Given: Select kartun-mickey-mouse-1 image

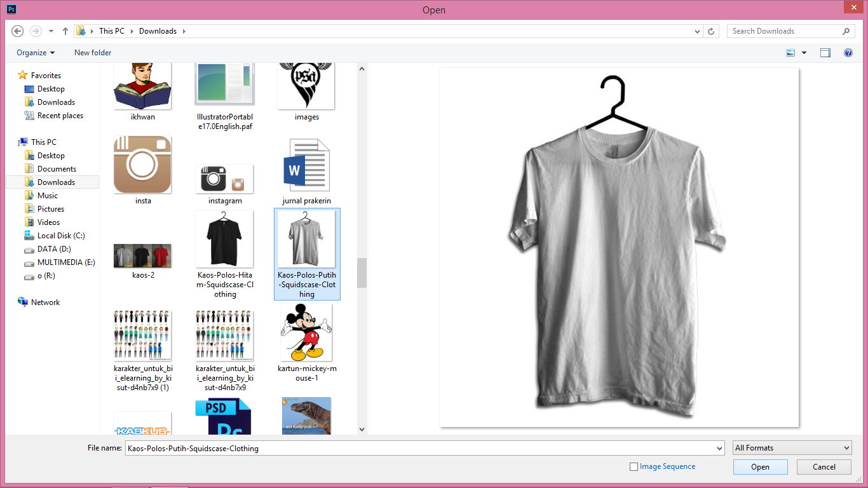Looking at the screenshot, I should (x=307, y=343).
